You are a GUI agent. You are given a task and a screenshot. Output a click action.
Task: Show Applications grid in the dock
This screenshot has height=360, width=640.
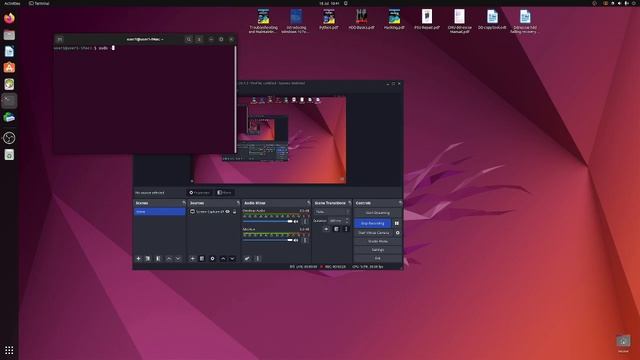[9, 350]
